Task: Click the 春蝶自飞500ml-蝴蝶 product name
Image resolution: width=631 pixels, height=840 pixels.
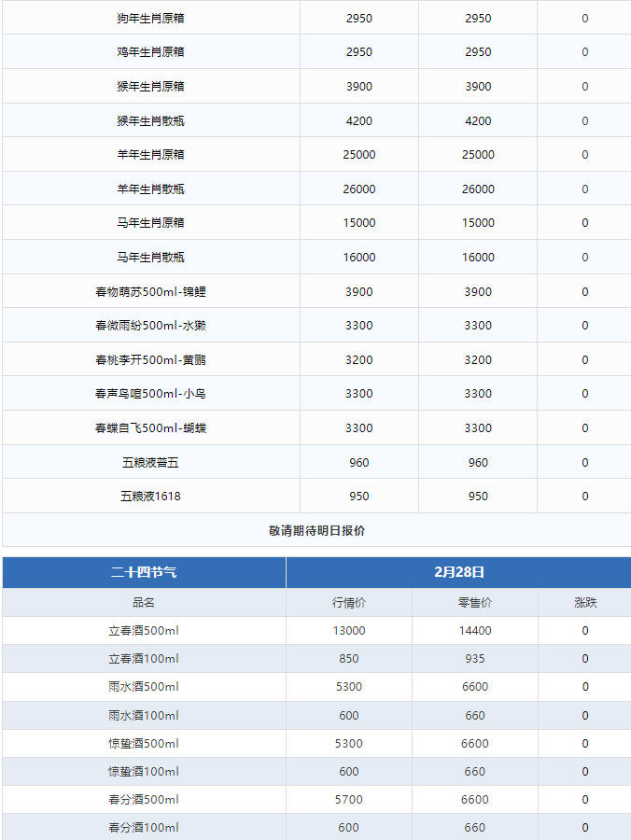Action: (x=150, y=428)
